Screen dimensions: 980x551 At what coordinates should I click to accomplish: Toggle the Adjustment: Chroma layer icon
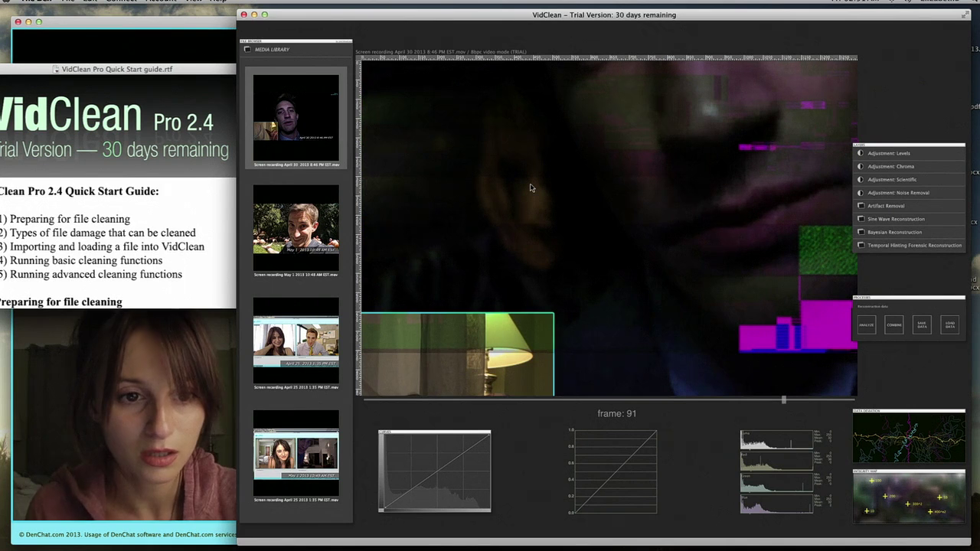[861, 166]
